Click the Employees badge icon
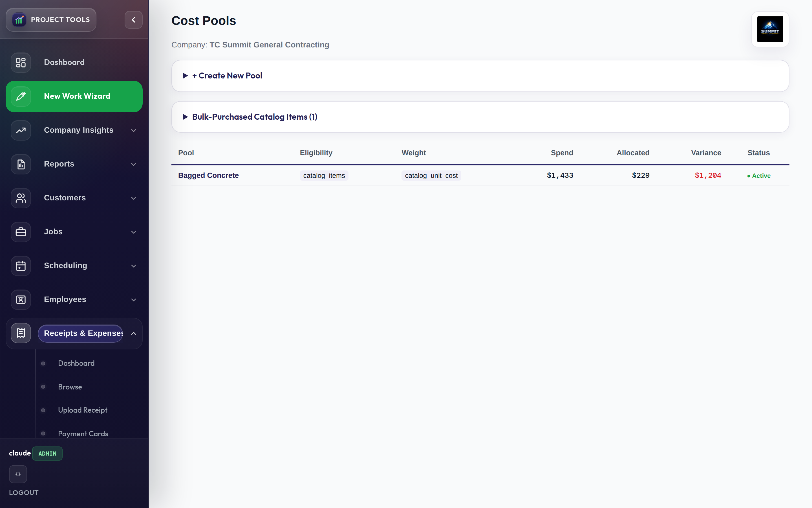 pyautogui.click(x=21, y=300)
